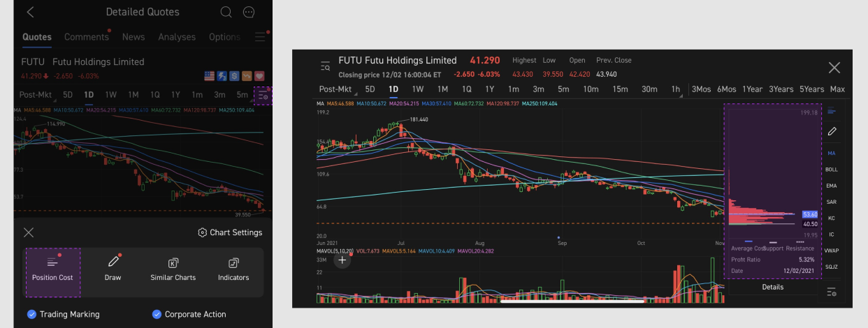Enable BOLL indicator
This screenshot has width=868, height=328.
[x=832, y=170]
